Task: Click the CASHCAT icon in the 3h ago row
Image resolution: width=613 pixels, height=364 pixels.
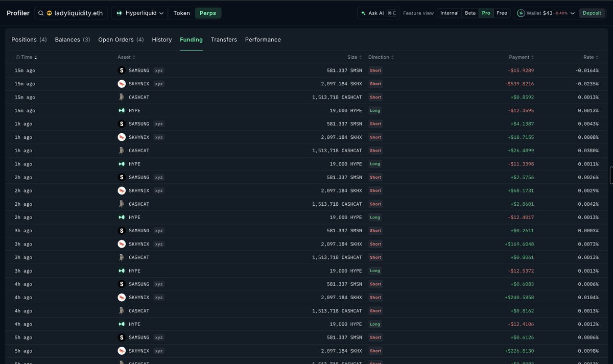Action: 122,257
